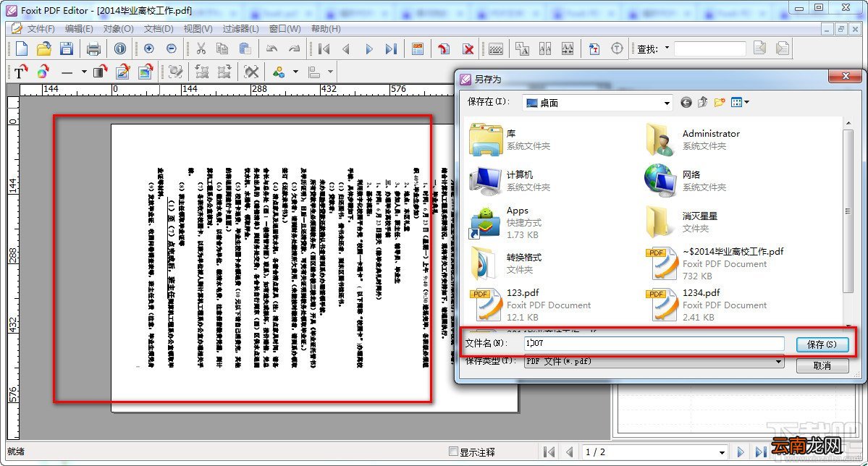Screen dimensions: 868x466
Task: Click the Zoom out minus icon
Action: pos(172,48)
